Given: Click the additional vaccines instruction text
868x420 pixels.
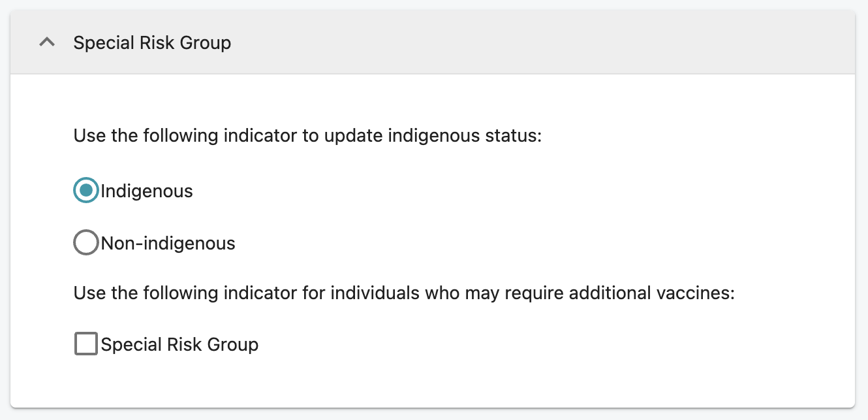Looking at the screenshot, I should (404, 293).
